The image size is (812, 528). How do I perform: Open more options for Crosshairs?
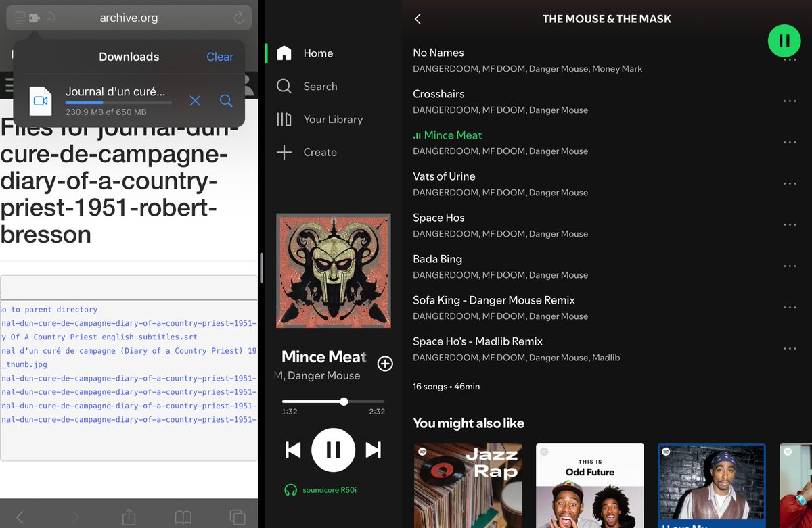[x=789, y=101]
